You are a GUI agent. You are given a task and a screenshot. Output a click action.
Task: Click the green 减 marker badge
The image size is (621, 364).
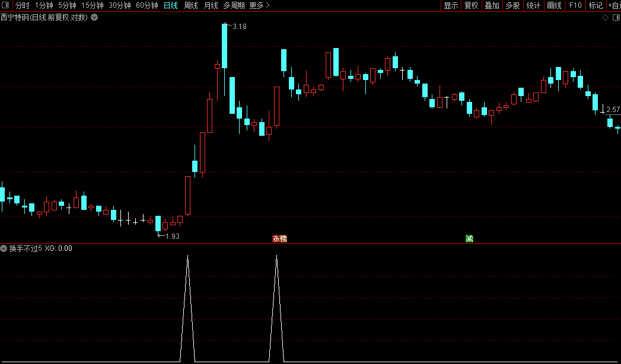[469, 238]
